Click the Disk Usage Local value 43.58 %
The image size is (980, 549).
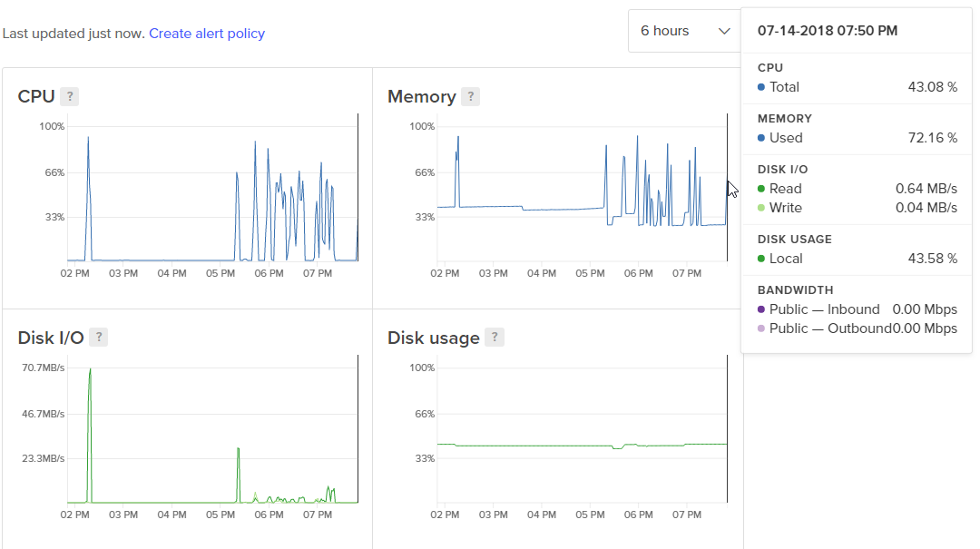click(933, 259)
